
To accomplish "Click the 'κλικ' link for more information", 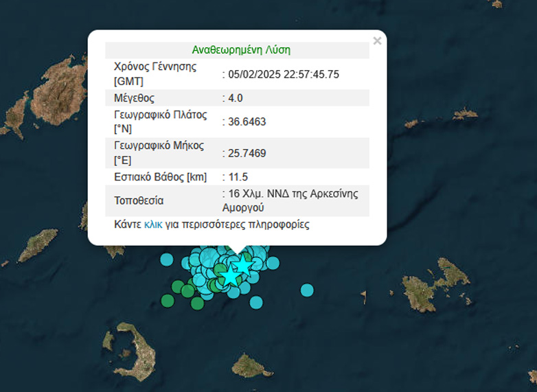I will coord(153,224).
